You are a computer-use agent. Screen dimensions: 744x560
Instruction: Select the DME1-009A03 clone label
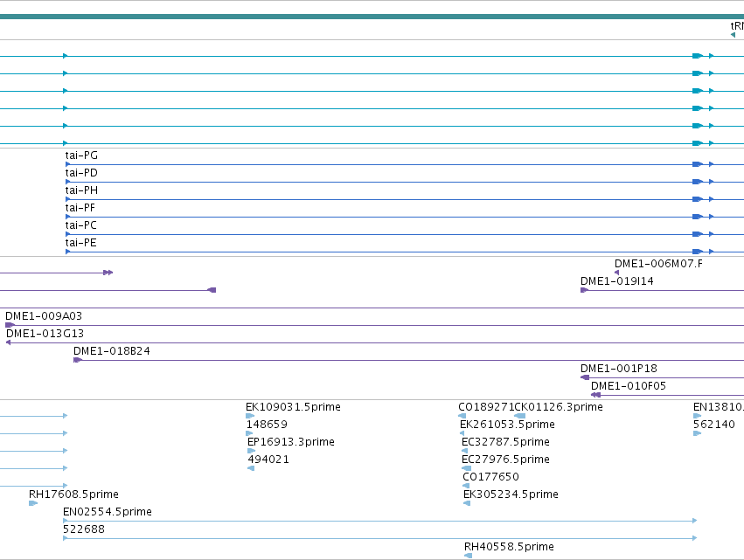click(44, 315)
